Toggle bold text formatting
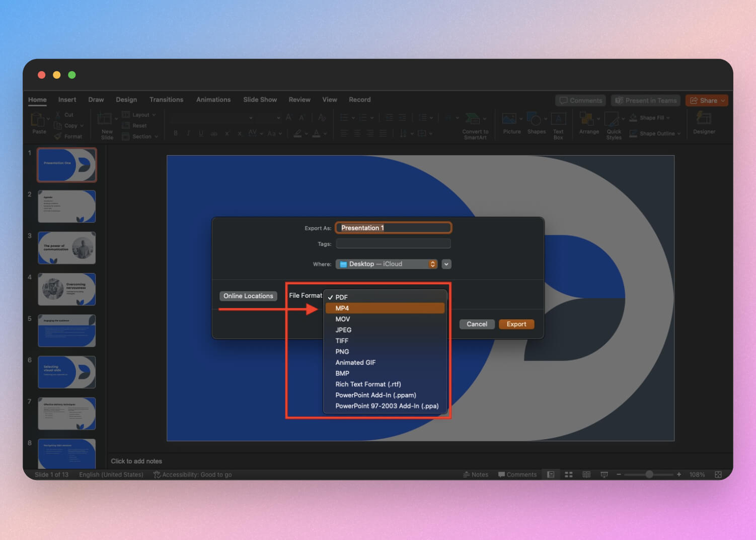 pyautogui.click(x=175, y=133)
